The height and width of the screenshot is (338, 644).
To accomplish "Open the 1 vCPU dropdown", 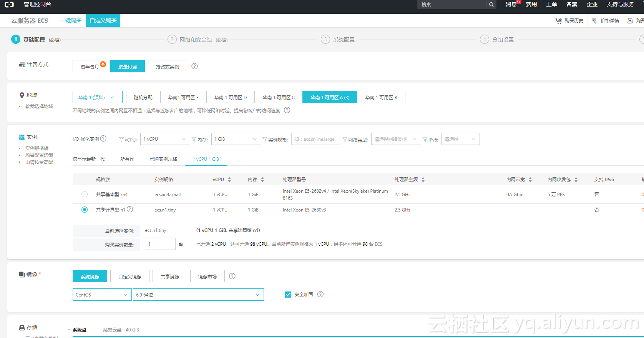I will pyautogui.click(x=165, y=139).
